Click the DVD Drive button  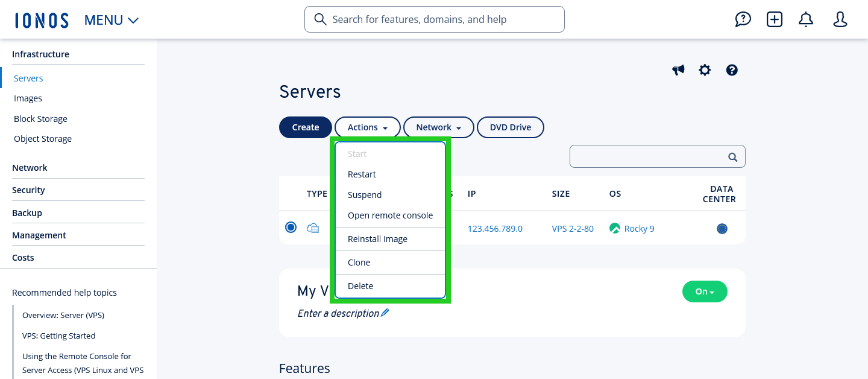pyautogui.click(x=511, y=127)
